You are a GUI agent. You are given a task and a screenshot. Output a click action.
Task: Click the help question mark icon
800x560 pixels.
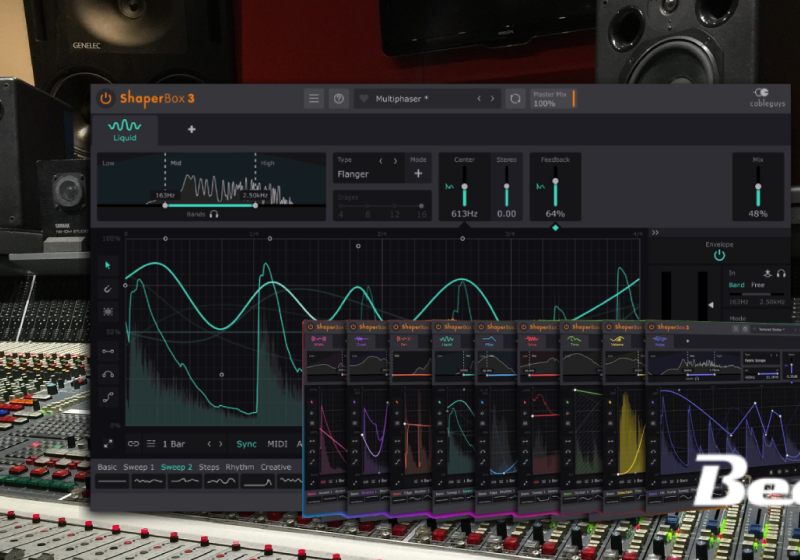pyautogui.click(x=338, y=99)
